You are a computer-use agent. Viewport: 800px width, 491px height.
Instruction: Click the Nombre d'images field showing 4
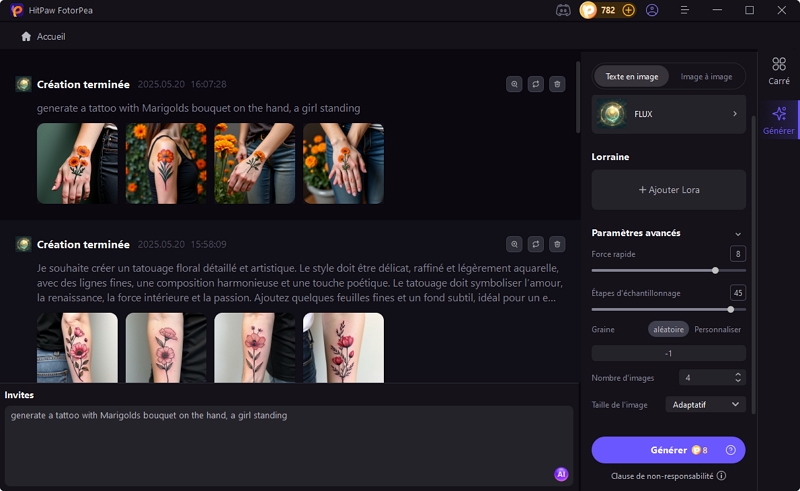pos(712,378)
